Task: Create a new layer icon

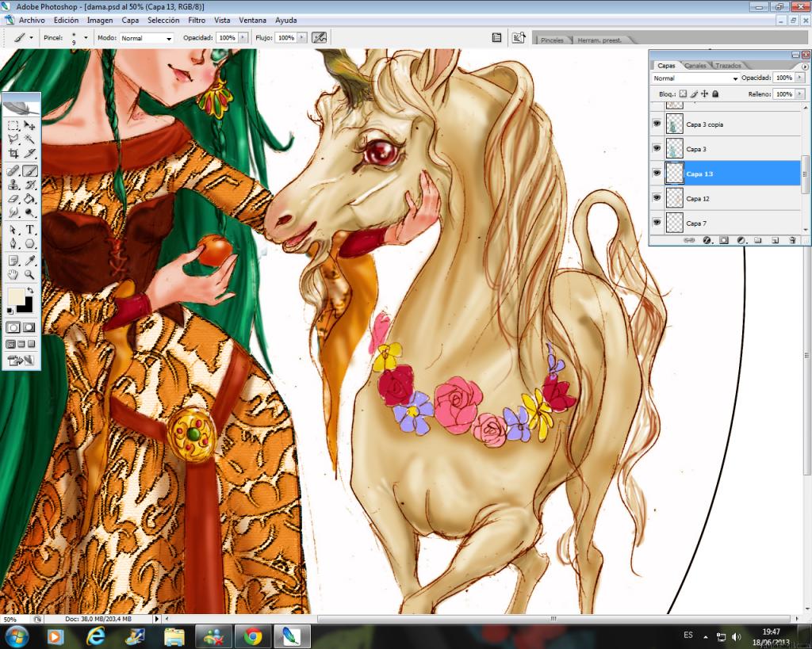Action: coord(776,240)
